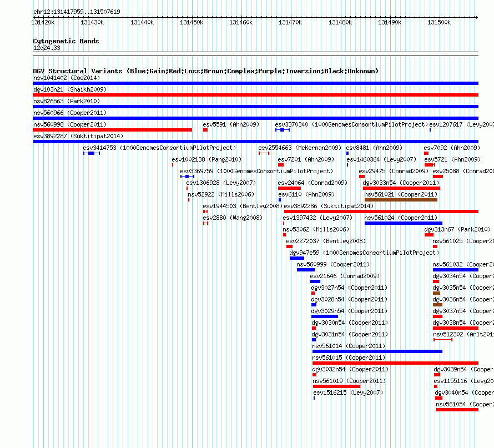Click the nsv561015 (Cooper2011) red bar
Image resolution: width=494 pixels, height=448 pixels.
click(x=395, y=363)
